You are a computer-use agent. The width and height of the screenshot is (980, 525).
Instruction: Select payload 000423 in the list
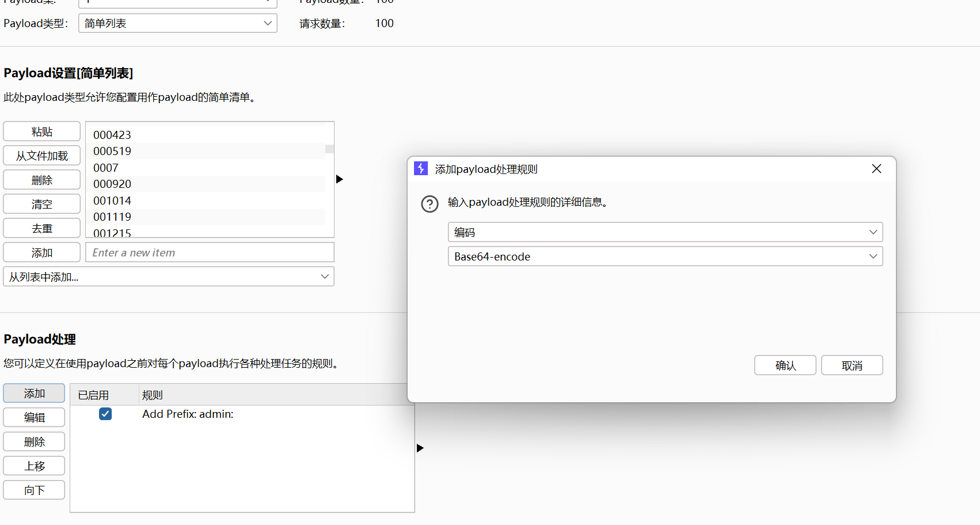tap(112, 134)
